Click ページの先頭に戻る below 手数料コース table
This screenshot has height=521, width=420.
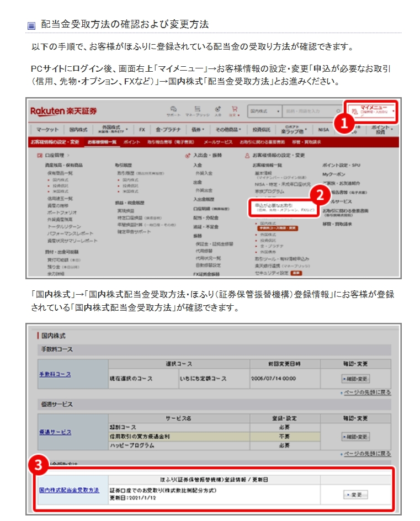point(367,392)
